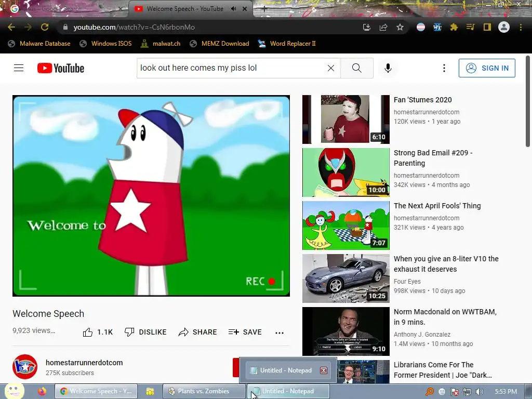Screen dimensions: 532x399
Task: Open the Word Replacer II bookmark
Action: coord(287,44)
